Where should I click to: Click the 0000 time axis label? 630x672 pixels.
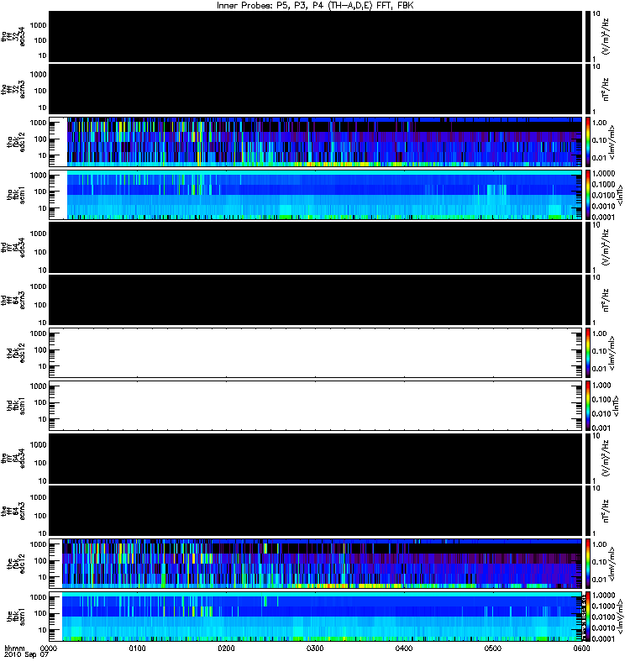pyautogui.click(x=49, y=648)
